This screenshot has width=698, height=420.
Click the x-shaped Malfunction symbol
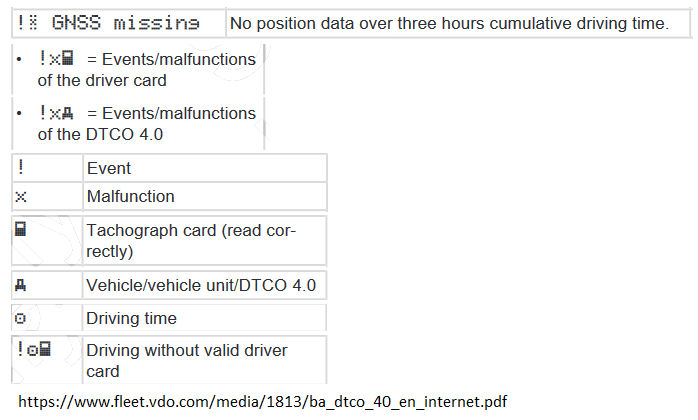[20, 196]
